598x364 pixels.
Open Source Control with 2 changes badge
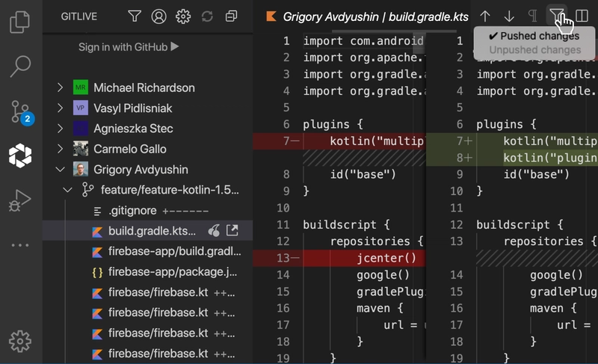click(x=20, y=111)
